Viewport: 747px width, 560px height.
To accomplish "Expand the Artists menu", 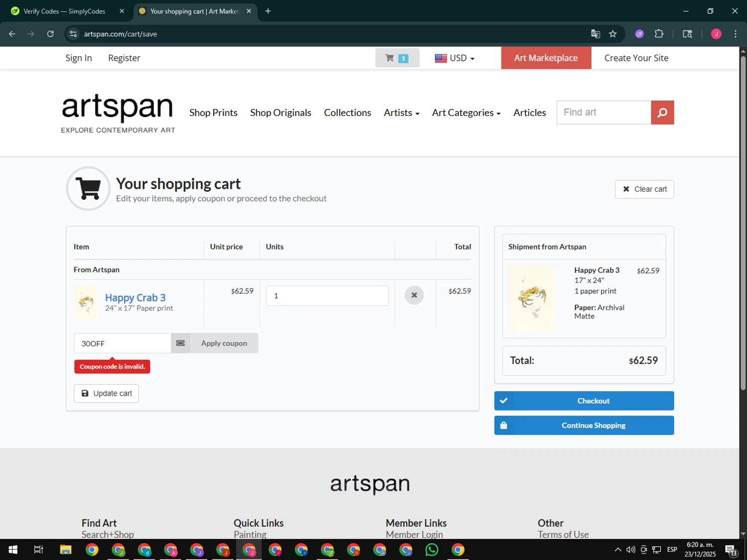I will (401, 112).
